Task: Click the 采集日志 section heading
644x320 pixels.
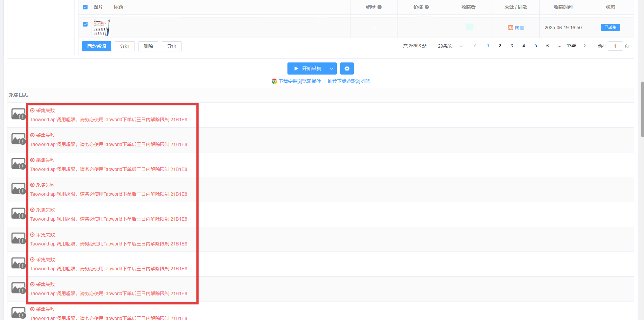Action: click(18, 95)
